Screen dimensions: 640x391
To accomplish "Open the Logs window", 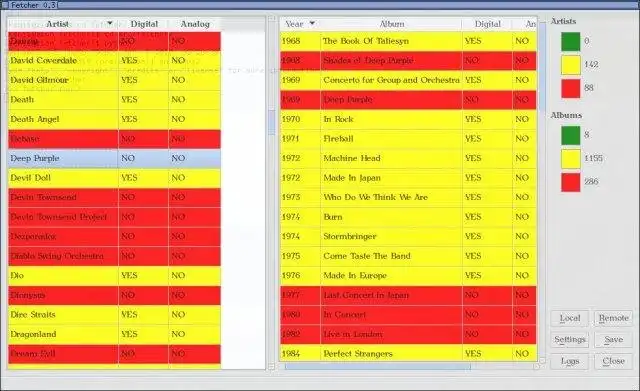I will (x=569, y=361).
